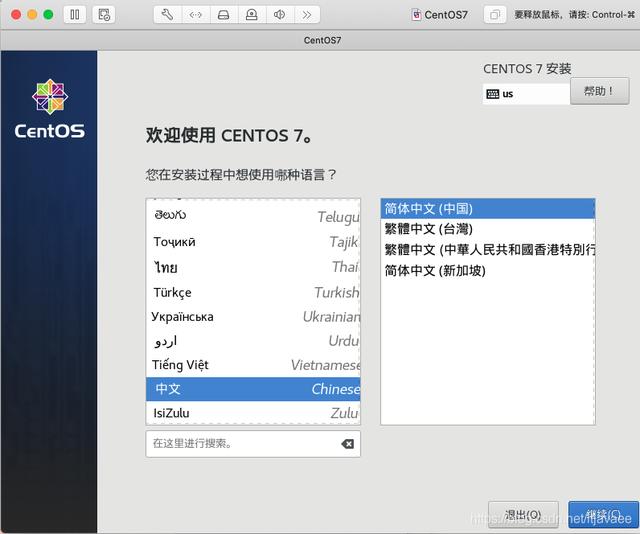Click the blue 继续 continue button
Screen dimensions: 640x534
[603, 514]
